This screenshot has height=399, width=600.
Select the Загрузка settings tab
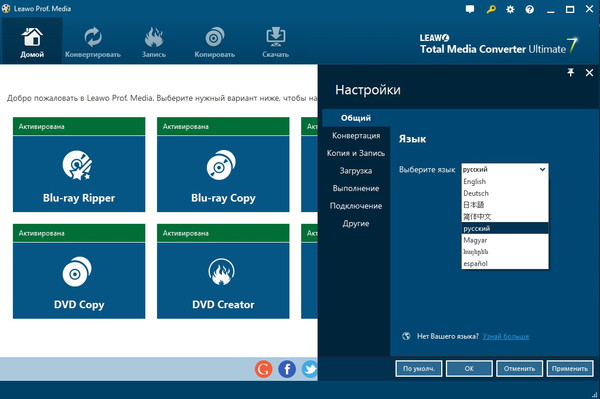(x=356, y=171)
